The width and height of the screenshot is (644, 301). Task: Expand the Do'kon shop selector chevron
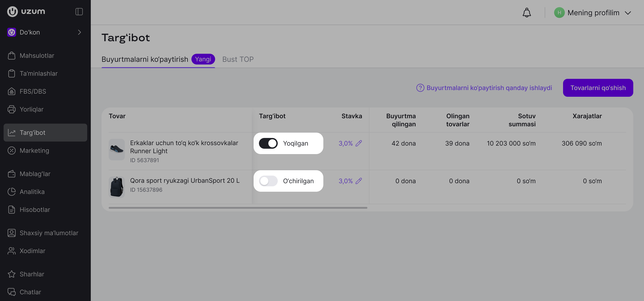point(80,32)
